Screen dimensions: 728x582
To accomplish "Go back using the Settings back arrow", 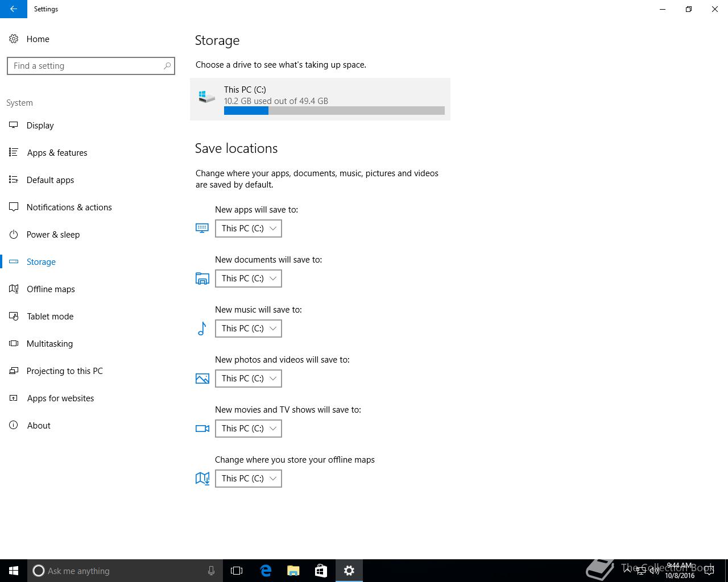I will tap(14, 9).
